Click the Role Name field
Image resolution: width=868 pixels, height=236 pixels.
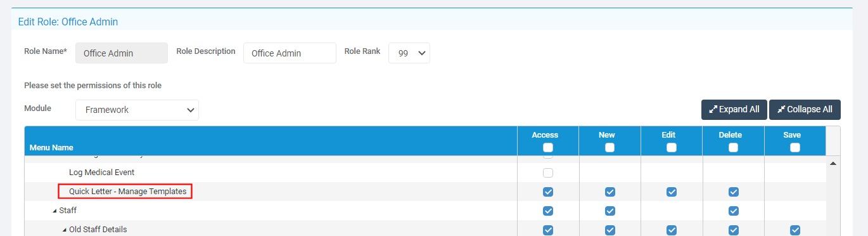pyautogui.click(x=122, y=53)
